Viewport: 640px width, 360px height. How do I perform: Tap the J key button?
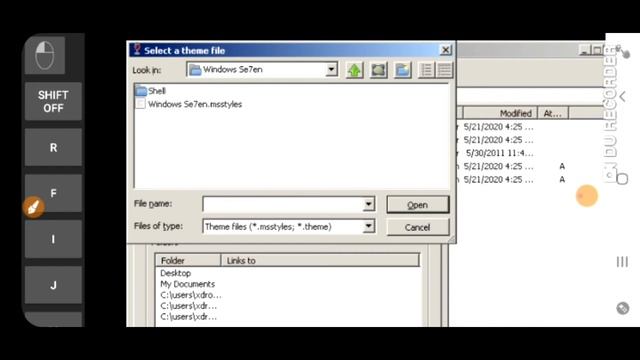click(x=53, y=285)
